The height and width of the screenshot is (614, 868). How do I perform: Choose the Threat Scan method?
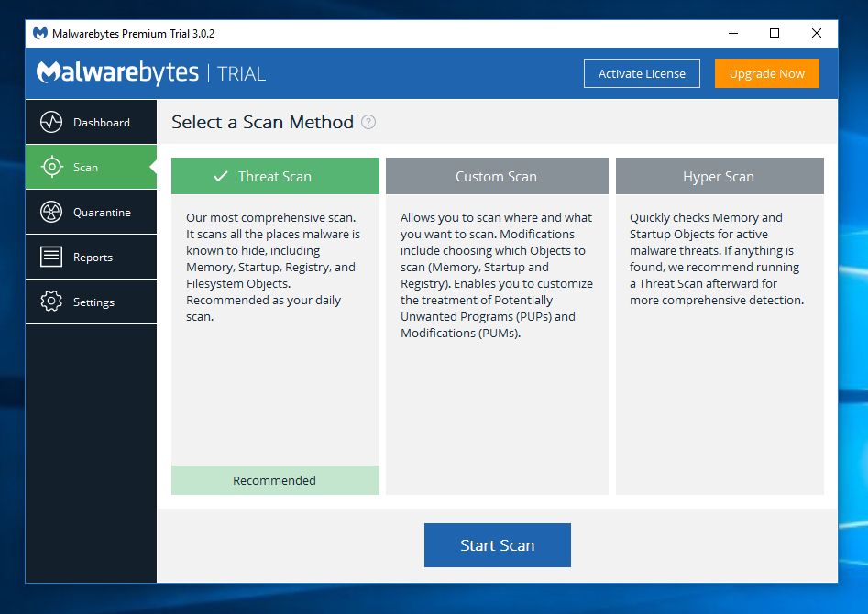coord(275,176)
